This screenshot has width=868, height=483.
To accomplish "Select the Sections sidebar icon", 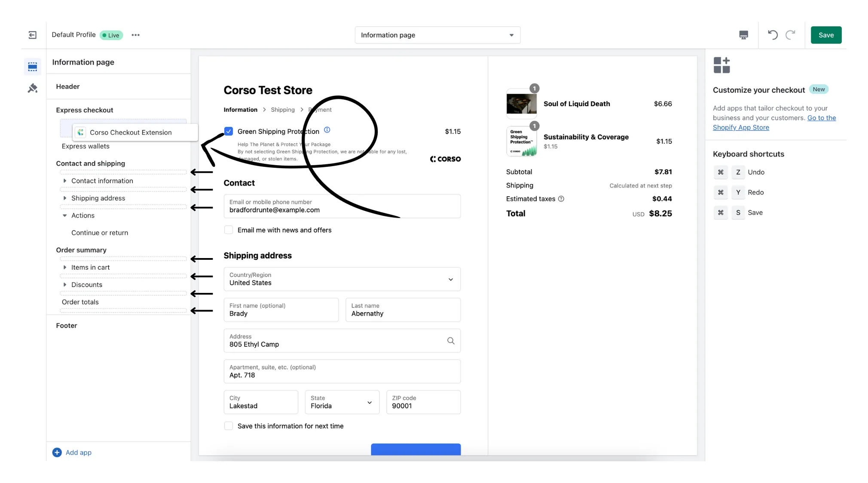I will click(x=33, y=67).
